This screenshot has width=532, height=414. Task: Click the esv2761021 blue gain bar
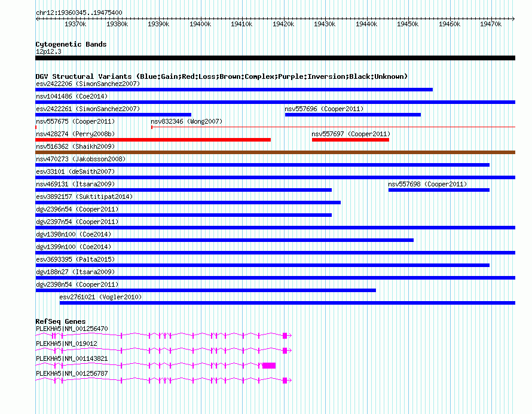click(x=288, y=303)
